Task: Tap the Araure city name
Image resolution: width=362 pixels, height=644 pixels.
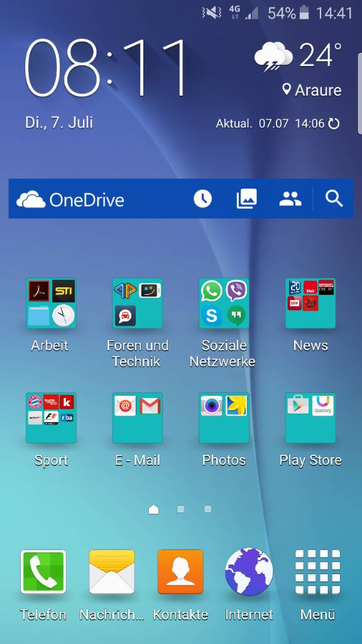Action: pyautogui.click(x=318, y=90)
